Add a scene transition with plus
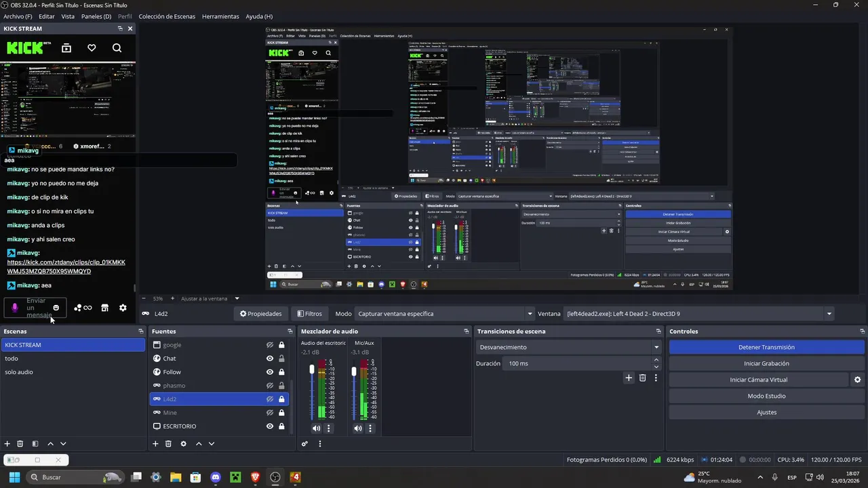 click(629, 378)
